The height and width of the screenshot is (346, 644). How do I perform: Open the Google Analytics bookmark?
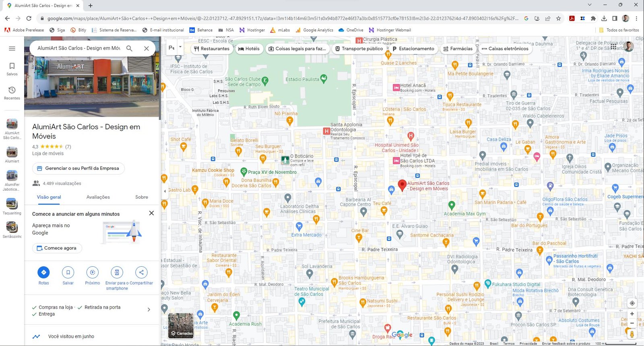click(x=314, y=30)
